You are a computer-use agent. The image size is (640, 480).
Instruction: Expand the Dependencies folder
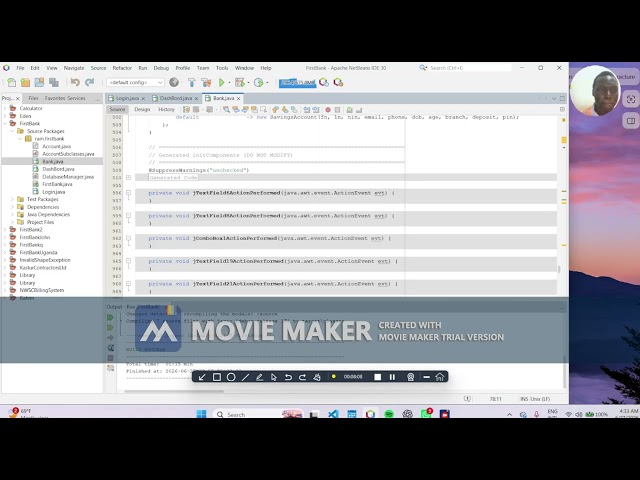[x=12, y=207]
